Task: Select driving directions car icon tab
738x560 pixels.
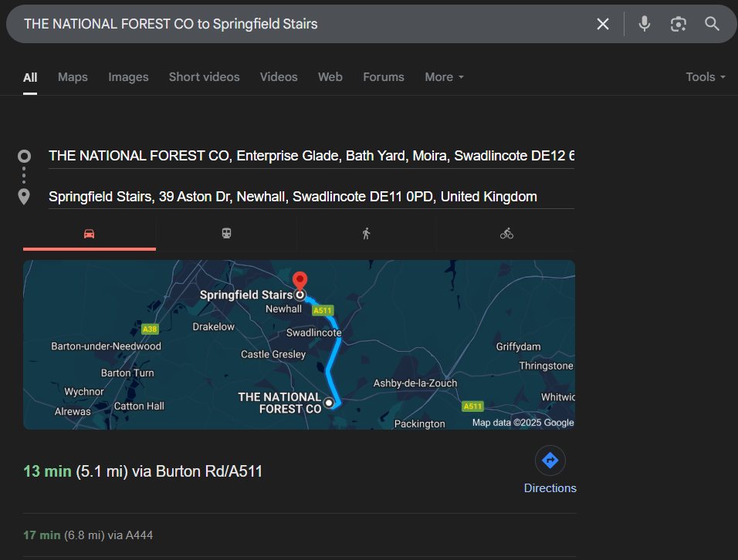Action: point(90,234)
